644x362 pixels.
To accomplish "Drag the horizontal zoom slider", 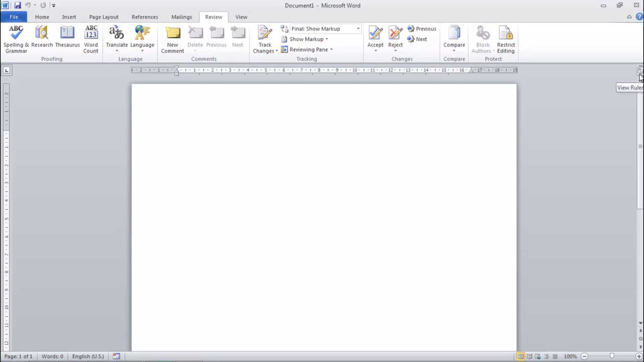I will 612,356.
